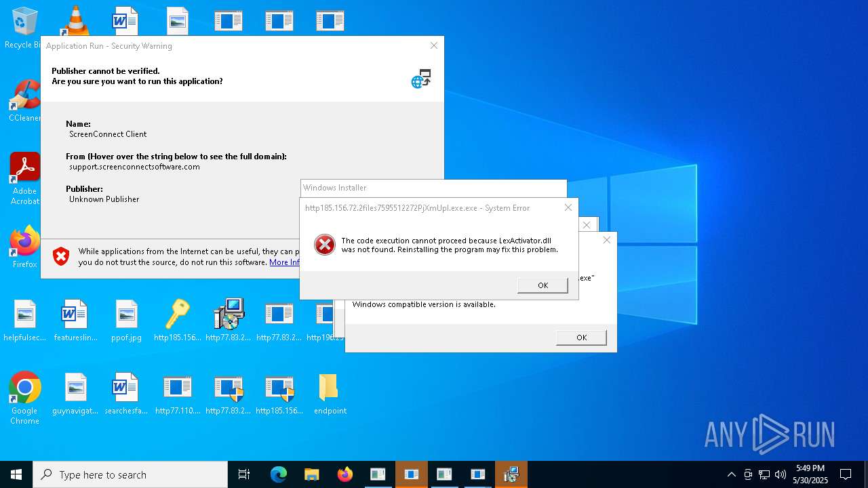Click the Windows Installer title bar

(x=433, y=188)
